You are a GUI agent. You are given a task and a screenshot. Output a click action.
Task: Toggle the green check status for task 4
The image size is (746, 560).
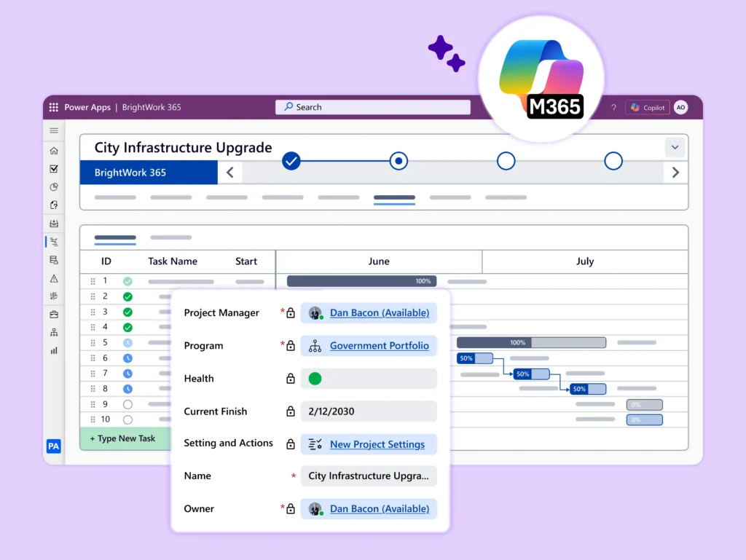(127, 328)
